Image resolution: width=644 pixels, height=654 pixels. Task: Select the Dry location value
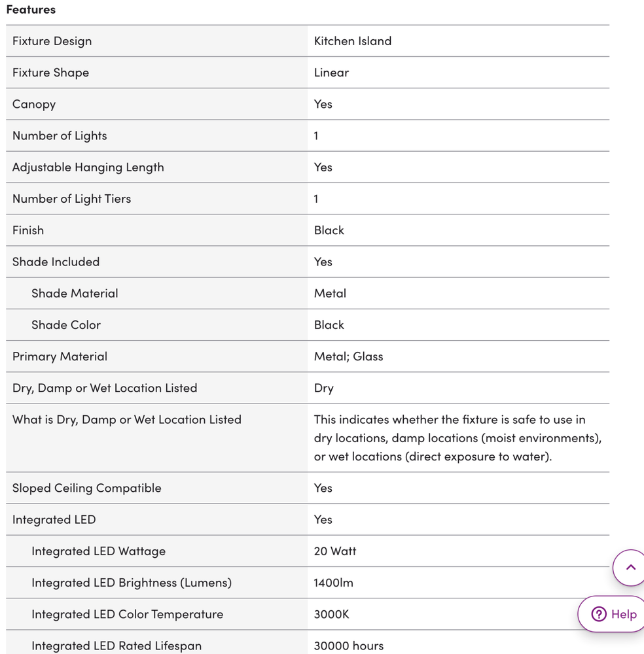[x=323, y=388]
